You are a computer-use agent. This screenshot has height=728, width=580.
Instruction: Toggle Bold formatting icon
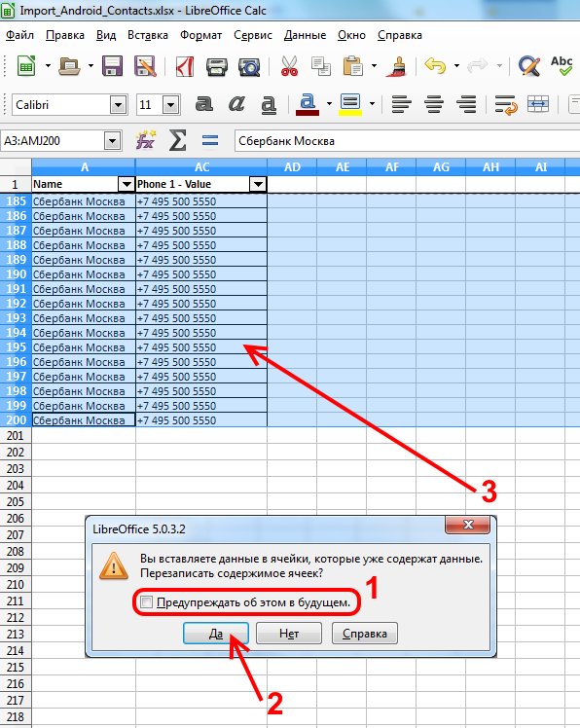tap(203, 104)
